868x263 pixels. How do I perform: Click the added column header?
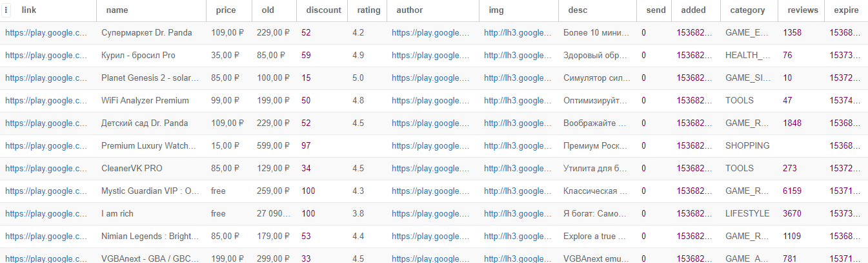tap(694, 10)
